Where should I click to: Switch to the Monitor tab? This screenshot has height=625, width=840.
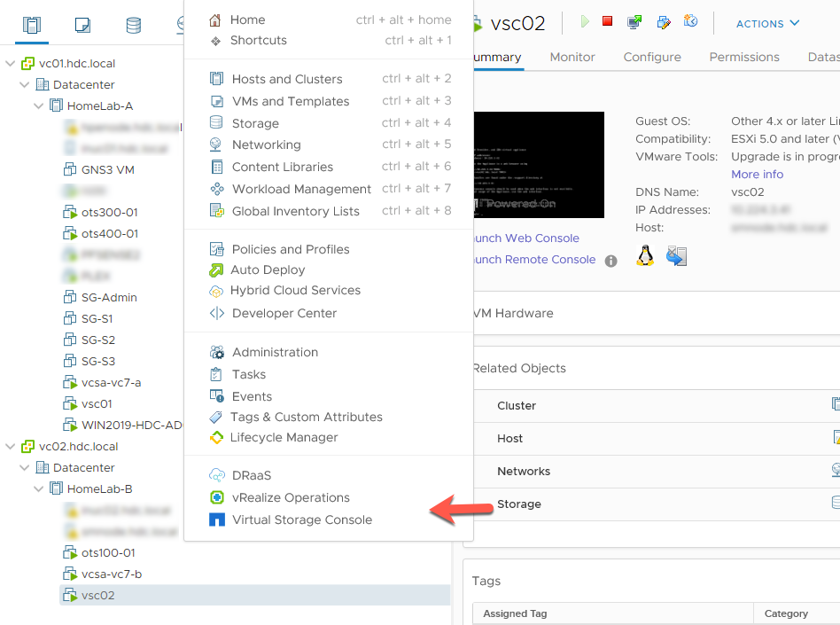click(572, 57)
